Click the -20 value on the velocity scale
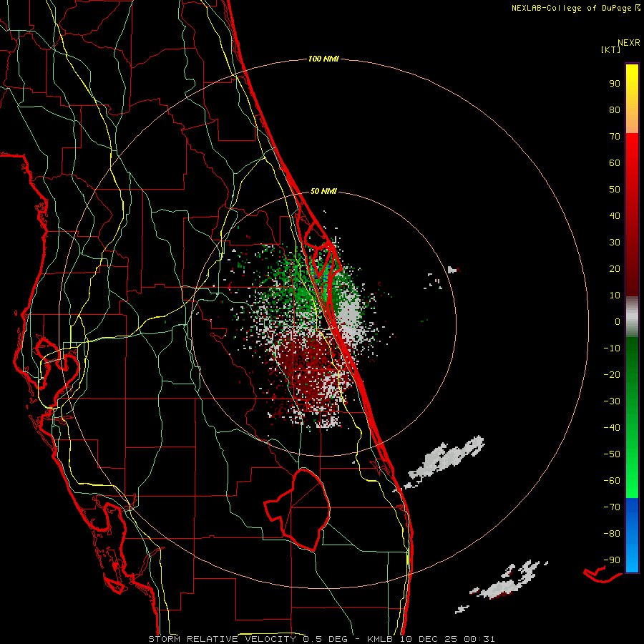 coord(612,375)
